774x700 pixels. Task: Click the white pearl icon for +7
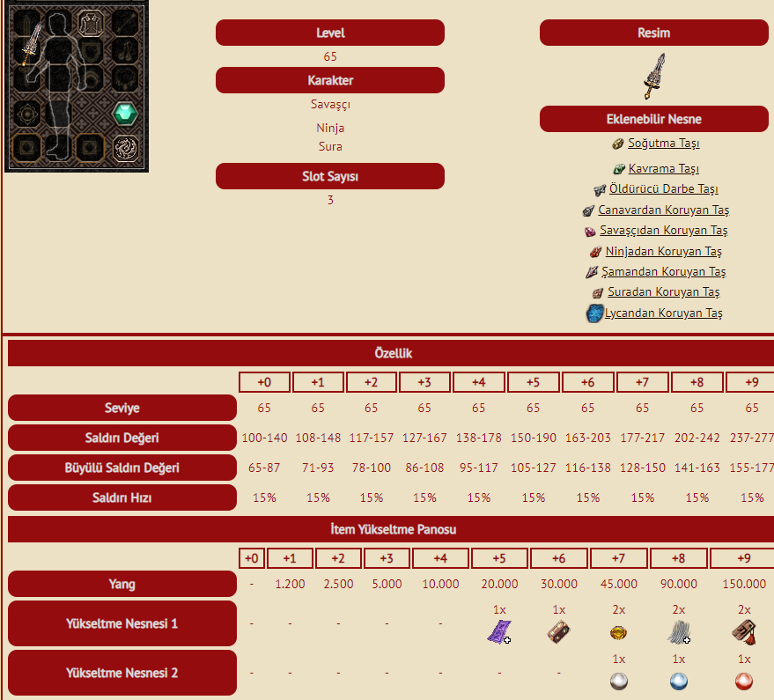click(x=618, y=682)
